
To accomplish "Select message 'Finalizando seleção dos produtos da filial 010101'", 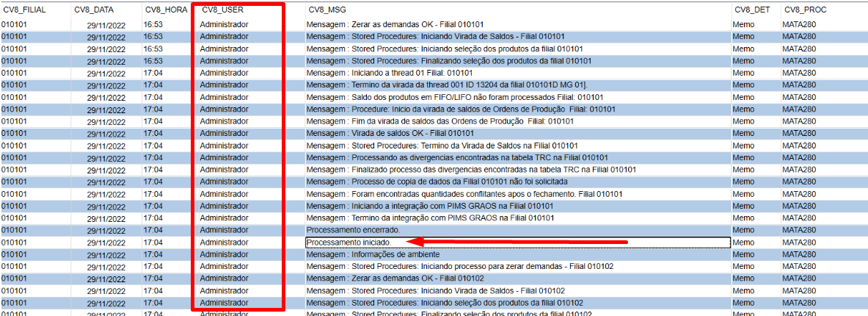I will point(450,61).
